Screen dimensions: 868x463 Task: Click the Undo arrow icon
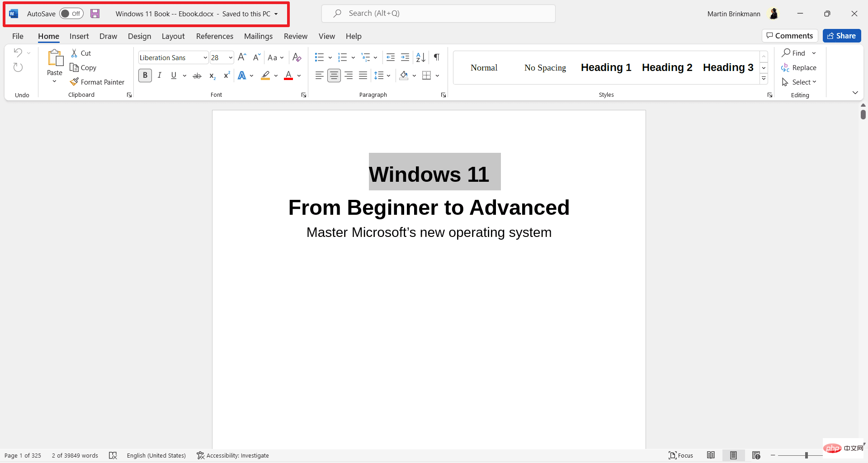[18, 52]
